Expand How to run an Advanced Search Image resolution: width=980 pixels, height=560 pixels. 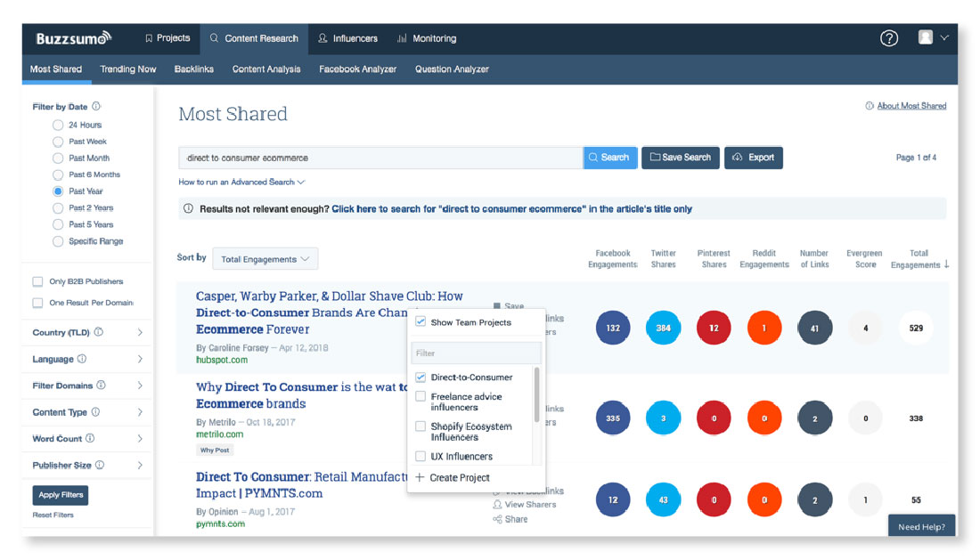241,182
